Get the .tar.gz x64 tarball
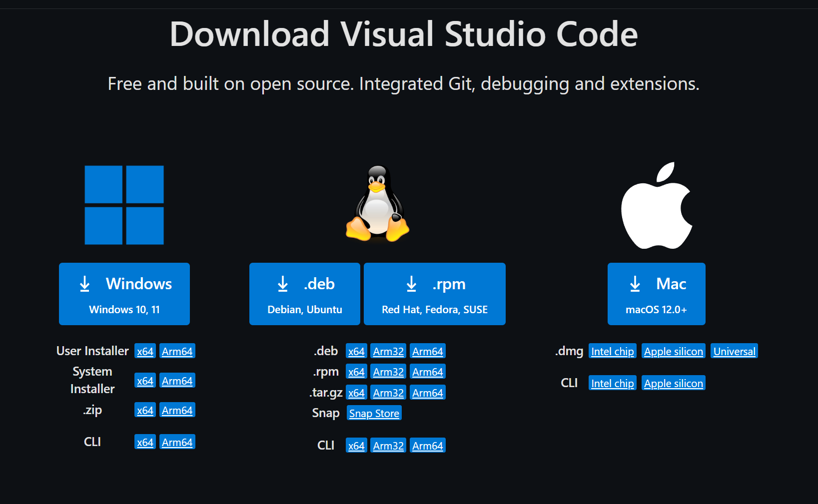 pyautogui.click(x=356, y=393)
